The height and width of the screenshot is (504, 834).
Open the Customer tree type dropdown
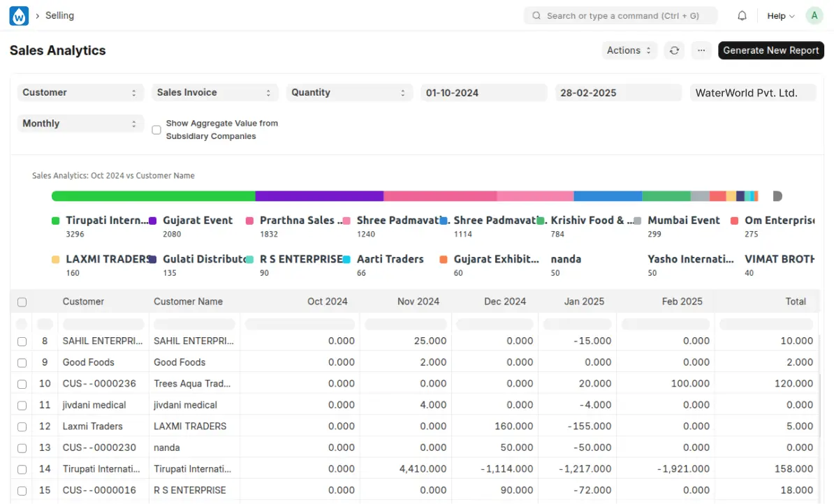click(80, 93)
